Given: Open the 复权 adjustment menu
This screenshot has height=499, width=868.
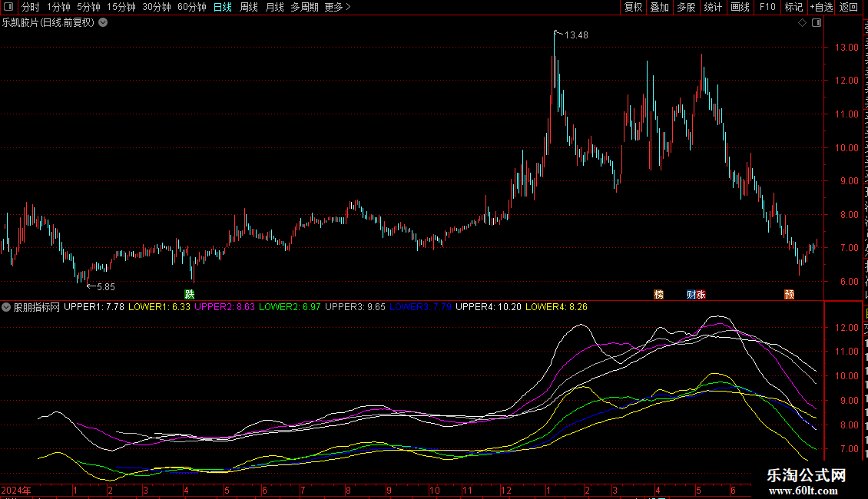Looking at the screenshot, I should [633, 7].
